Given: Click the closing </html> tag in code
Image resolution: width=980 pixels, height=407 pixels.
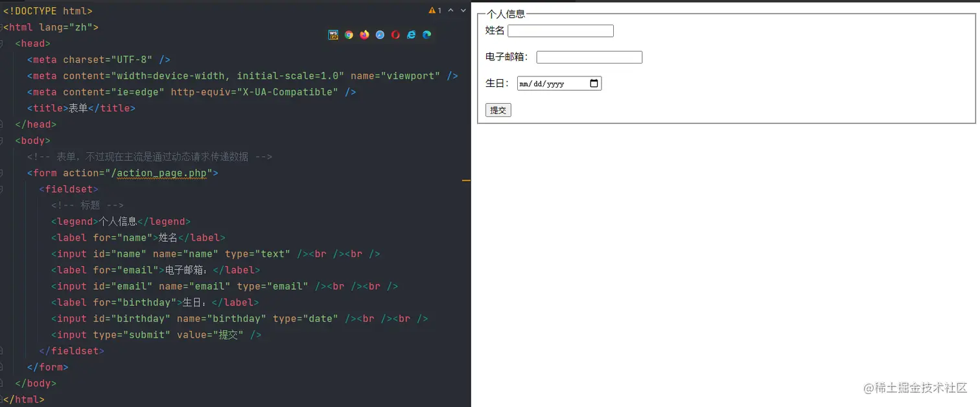Looking at the screenshot, I should tap(24, 400).
